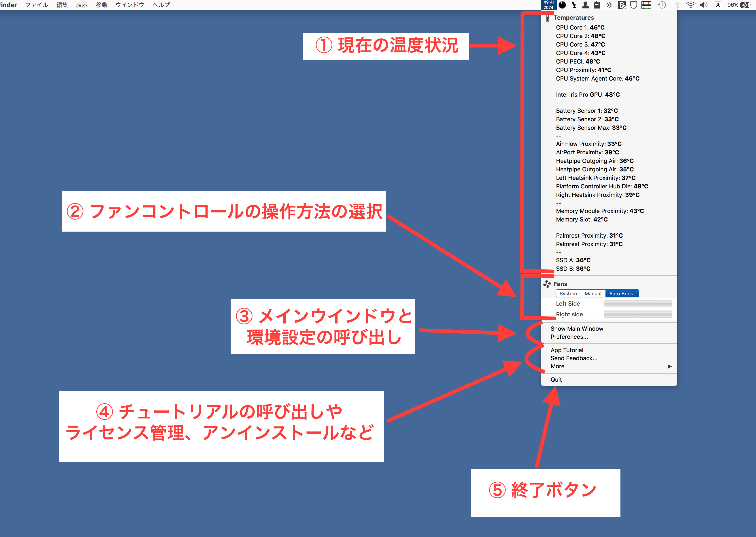Click the Left Side fan speed bar
This screenshot has height=537, width=756.
(x=638, y=304)
